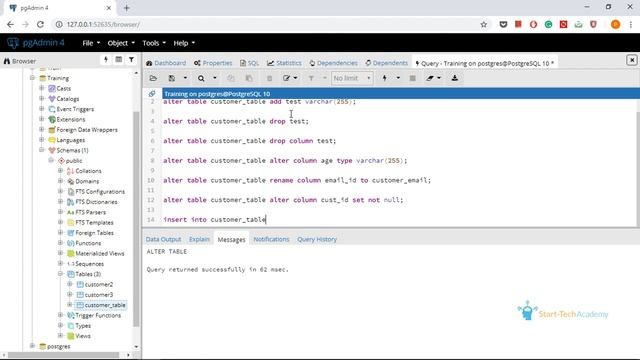Click the Filter funnel icon in query toolbar
Viewport: 640px width, 360px height.
coord(311,78)
